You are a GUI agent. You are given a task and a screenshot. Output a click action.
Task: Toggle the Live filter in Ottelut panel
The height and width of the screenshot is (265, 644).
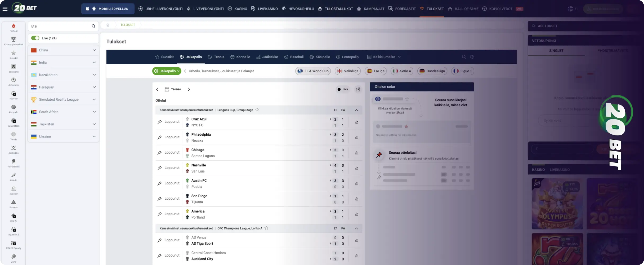[343, 89]
